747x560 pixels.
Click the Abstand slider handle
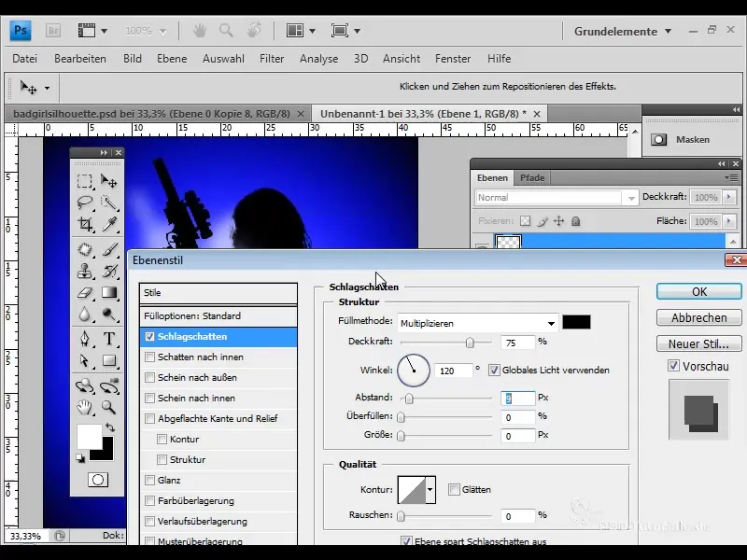pyautogui.click(x=409, y=399)
